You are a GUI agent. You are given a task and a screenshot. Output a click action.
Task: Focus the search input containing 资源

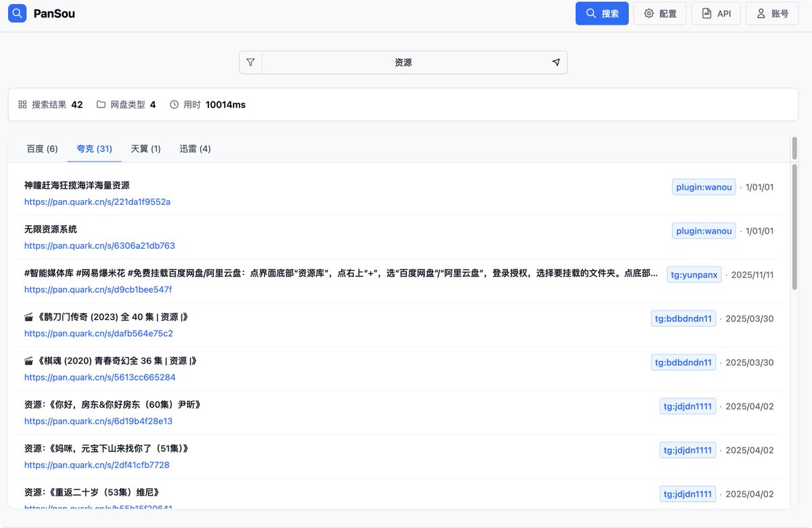pos(403,62)
